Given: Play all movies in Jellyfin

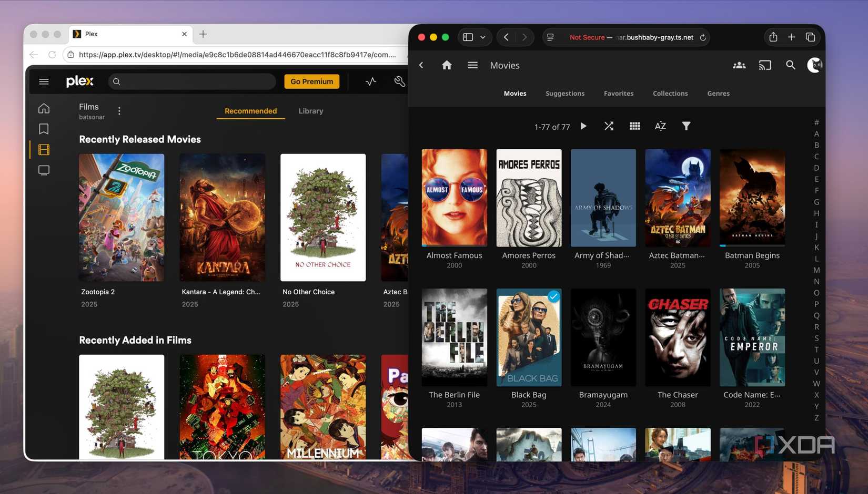Looking at the screenshot, I should (583, 126).
